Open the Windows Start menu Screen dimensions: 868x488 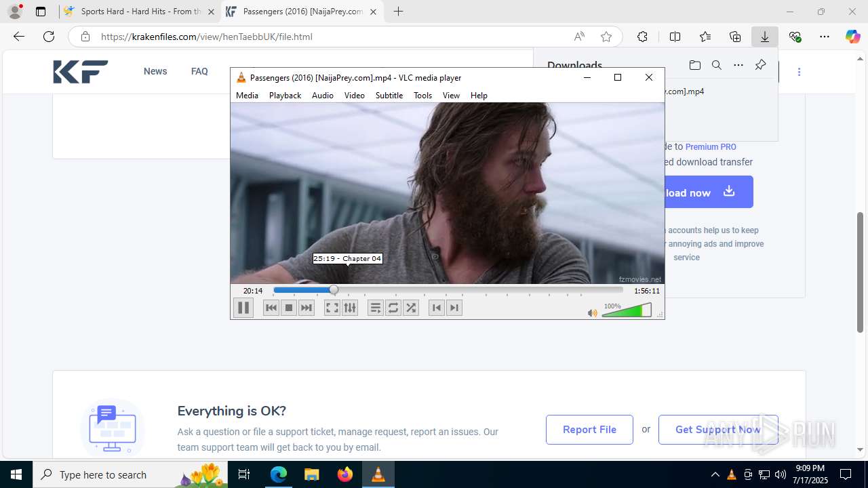[16, 474]
